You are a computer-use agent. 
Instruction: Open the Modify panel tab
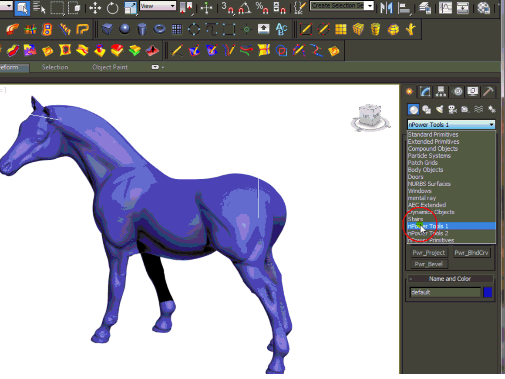[x=425, y=91]
